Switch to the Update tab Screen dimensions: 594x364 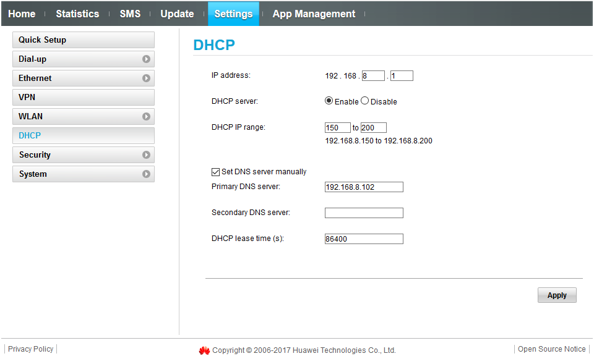pyautogui.click(x=177, y=14)
